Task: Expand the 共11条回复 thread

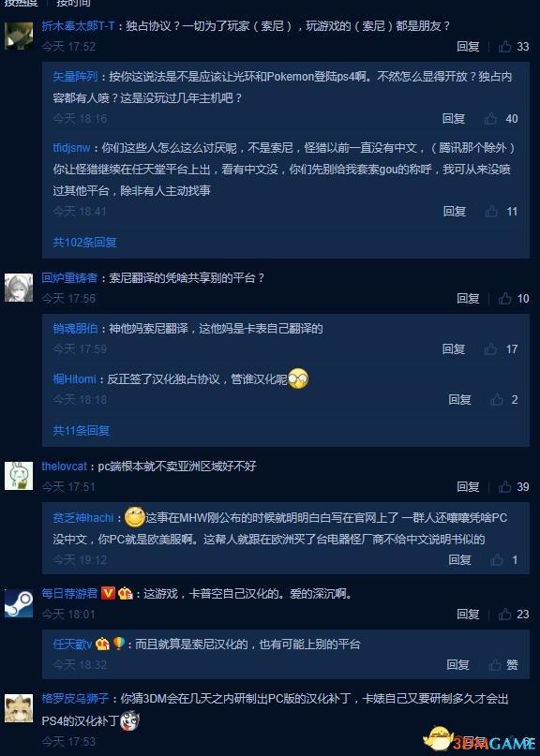Action: pyautogui.click(x=81, y=430)
